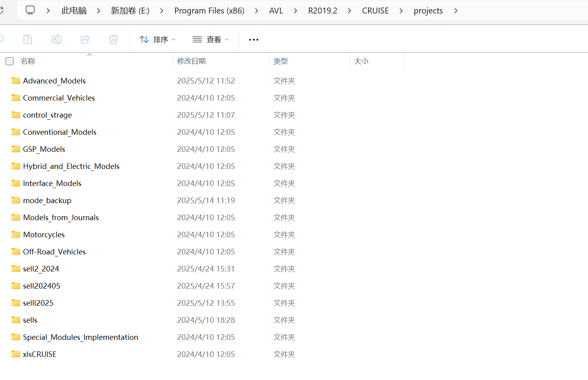Navigate to 此电脑 in the breadcrumb

(x=74, y=11)
